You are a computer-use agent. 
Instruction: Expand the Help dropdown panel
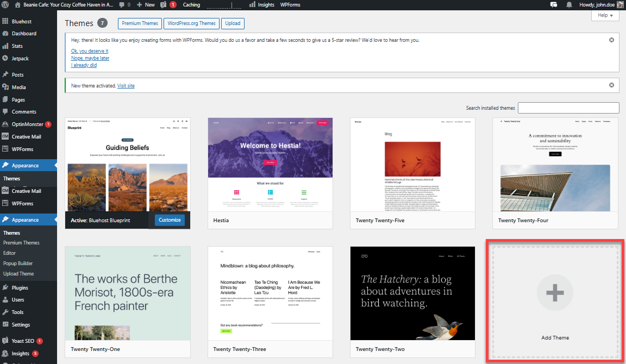605,15
